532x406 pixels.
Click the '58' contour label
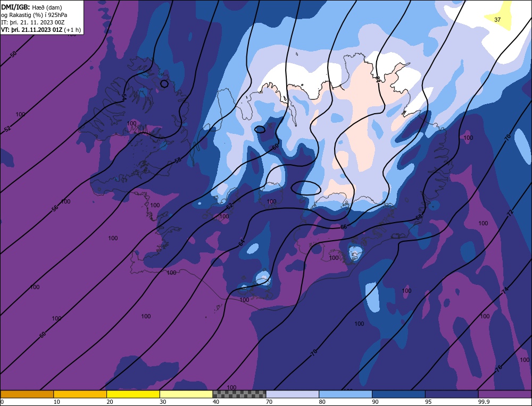(x=178, y=160)
